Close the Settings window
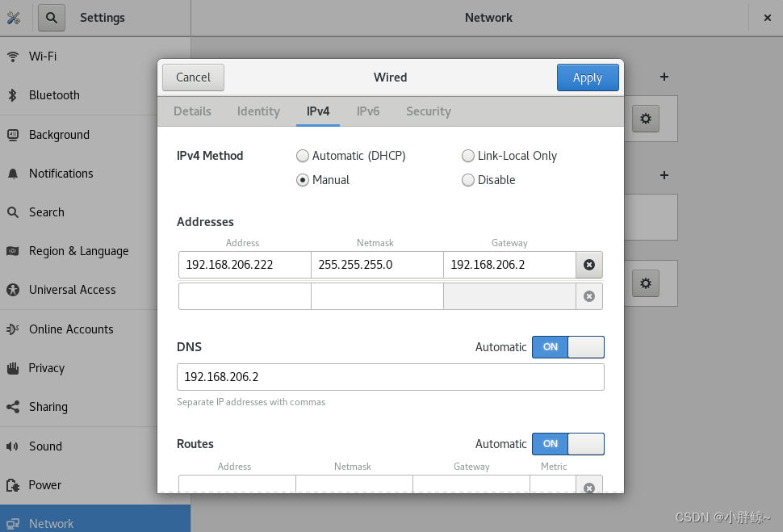 (768, 18)
